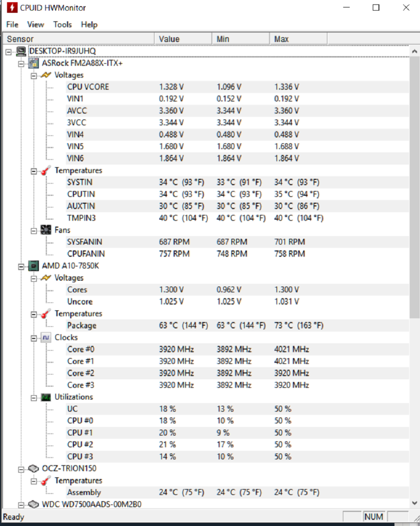The height and width of the screenshot is (526, 420).
Task: Click the Clocks waveform icon
Action: [45, 337]
